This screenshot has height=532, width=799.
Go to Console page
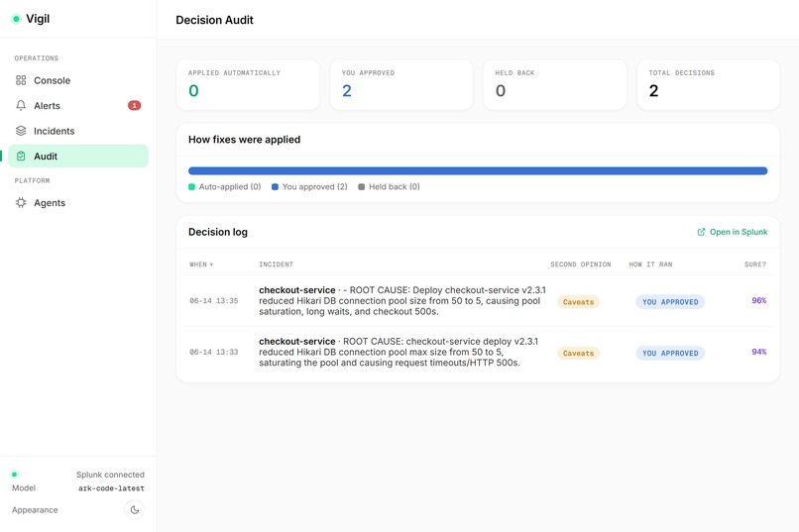78,80
